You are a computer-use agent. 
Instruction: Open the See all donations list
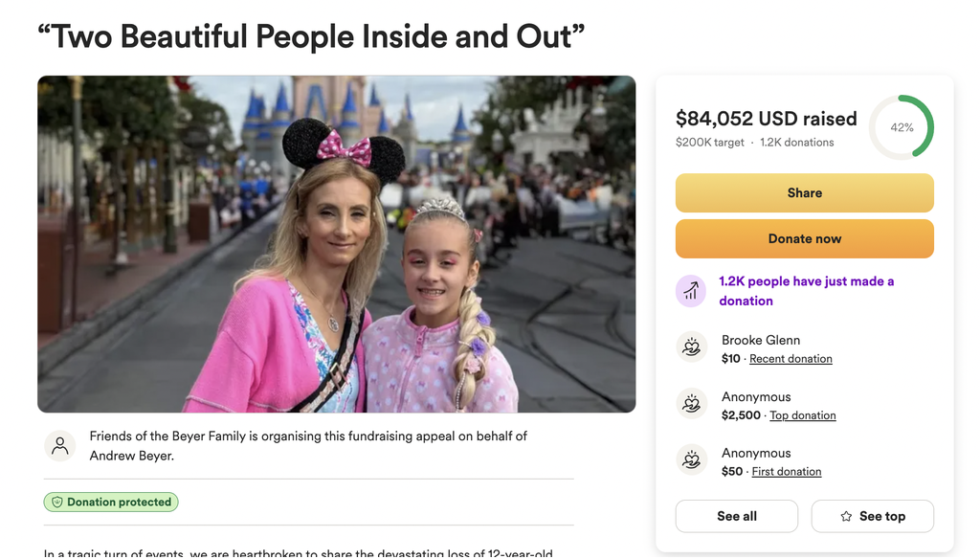point(736,516)
